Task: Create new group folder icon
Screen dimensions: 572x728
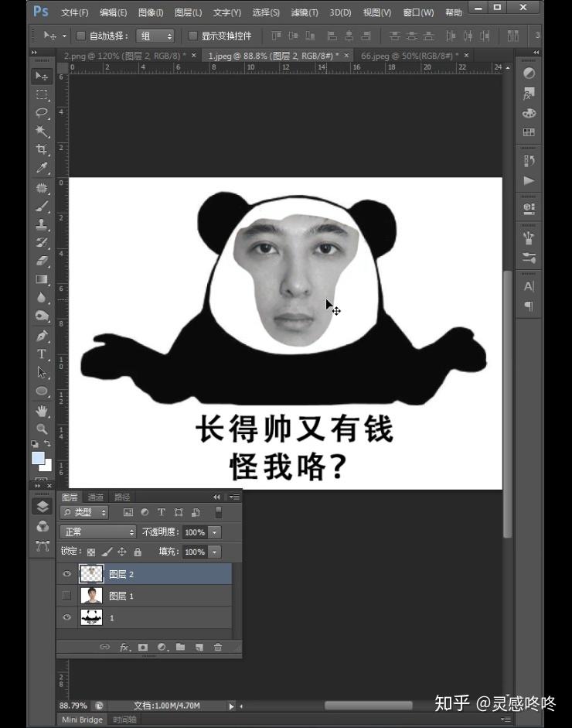Action: tap(180, 647)
